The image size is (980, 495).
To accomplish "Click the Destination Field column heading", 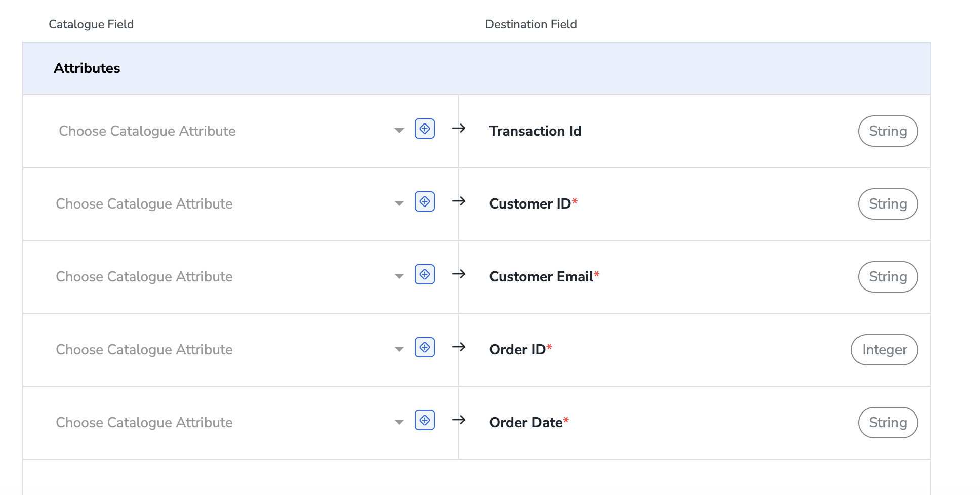I will click(531, 24).
